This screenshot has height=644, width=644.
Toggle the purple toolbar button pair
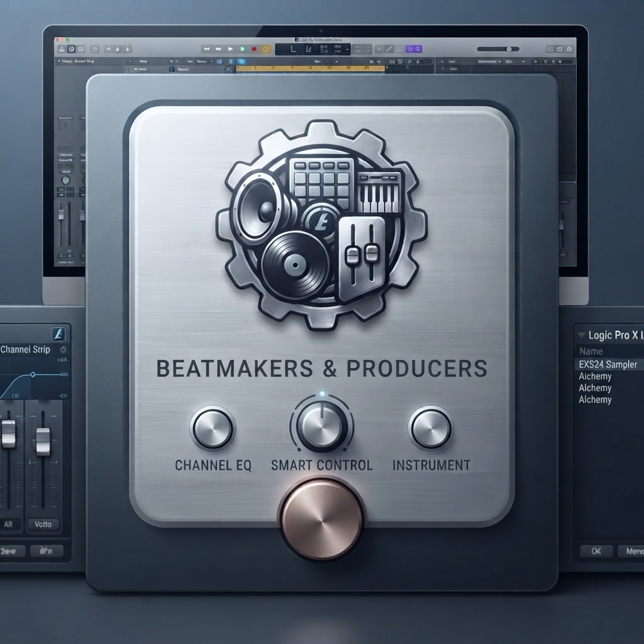click(414, 49)
